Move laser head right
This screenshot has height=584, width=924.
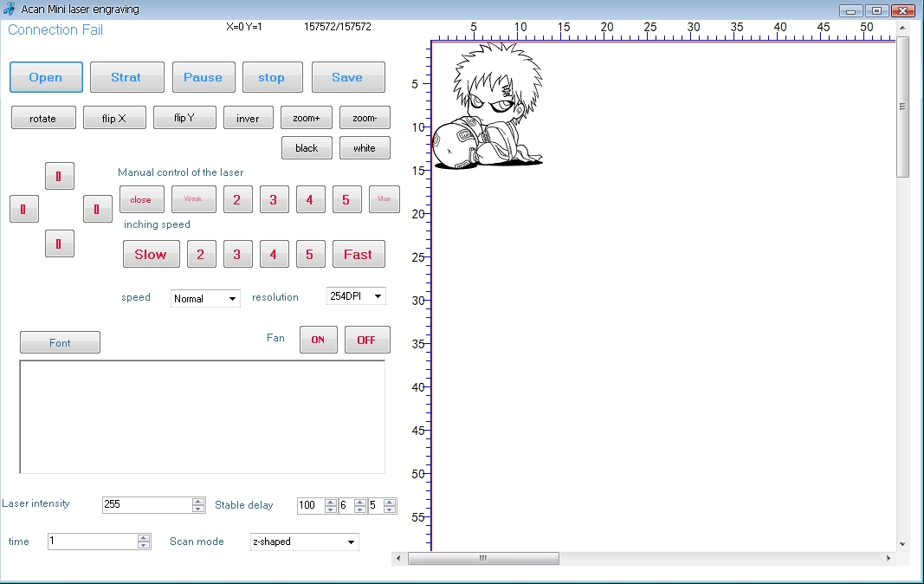click(97, 209)
